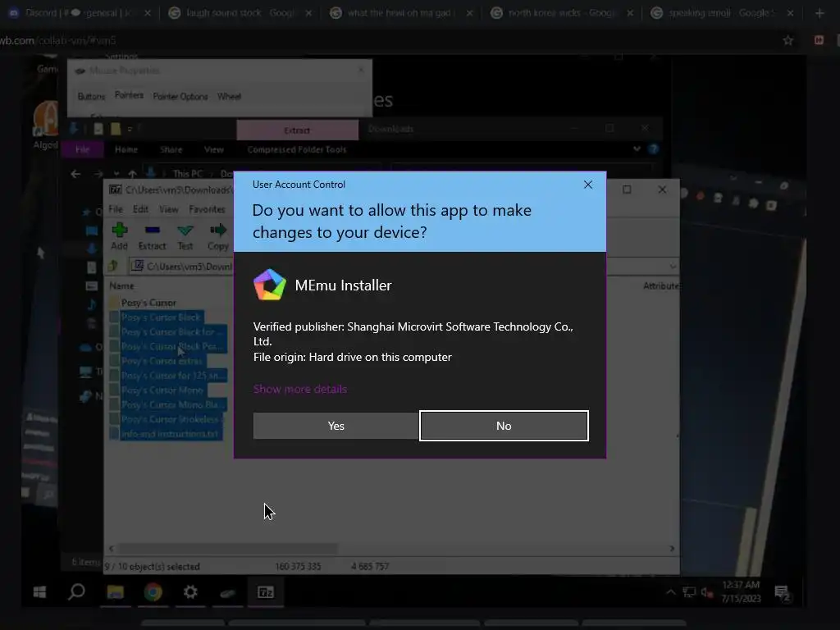Open the 7-Zip Edit menu

pyautogui.click(x=140, y=209)
